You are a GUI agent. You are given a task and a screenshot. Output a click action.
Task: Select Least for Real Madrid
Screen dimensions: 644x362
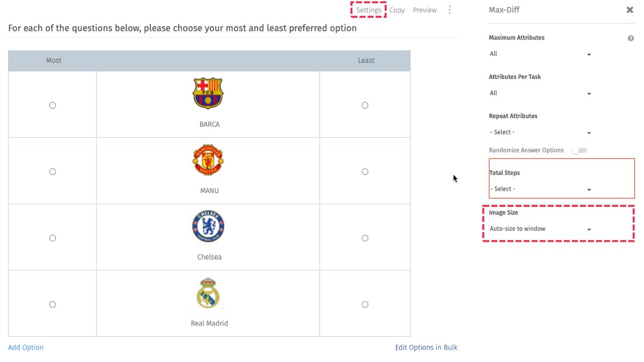[365, 305]
